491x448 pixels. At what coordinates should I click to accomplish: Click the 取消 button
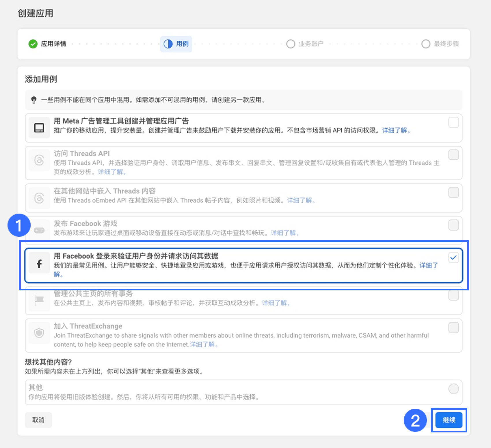[38, 420]
